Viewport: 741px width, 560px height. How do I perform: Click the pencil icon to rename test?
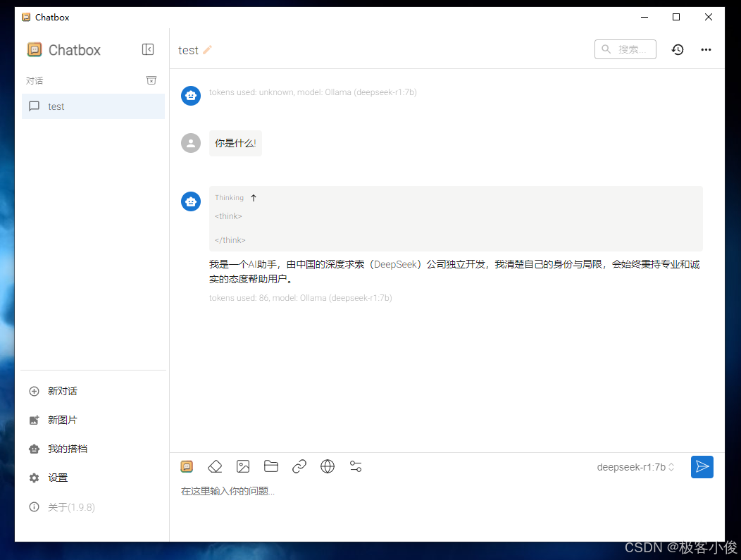pos(208,49)
